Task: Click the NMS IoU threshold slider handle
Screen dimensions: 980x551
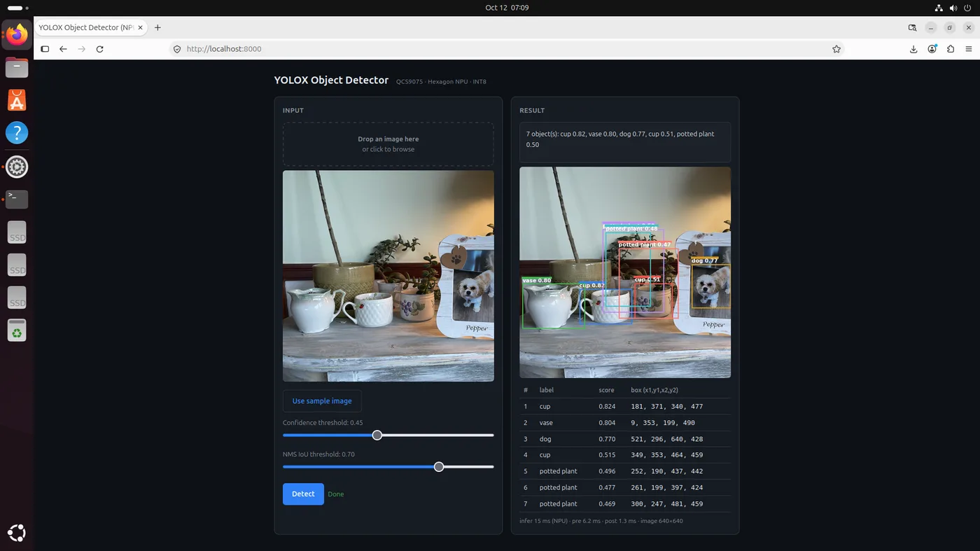Action: point(439,466)
